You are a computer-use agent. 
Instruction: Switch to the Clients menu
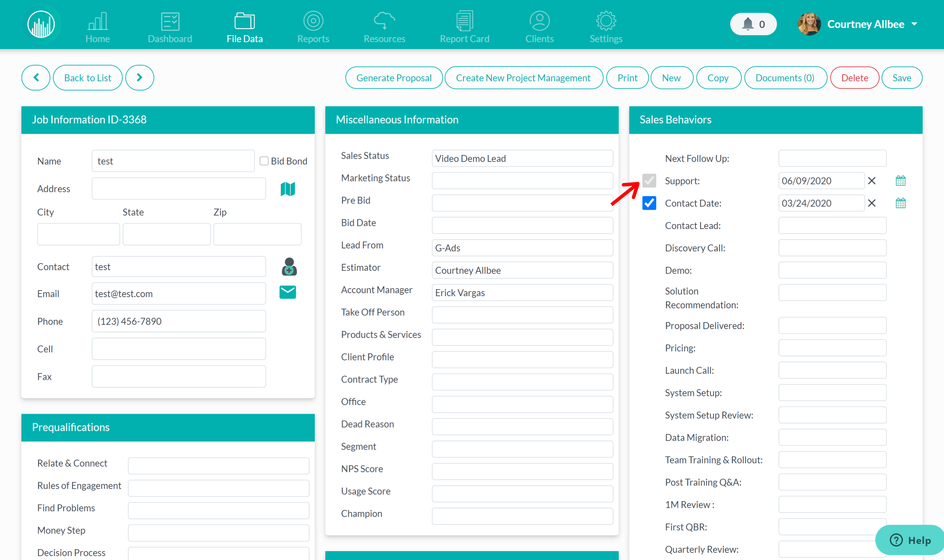(540, 39)
